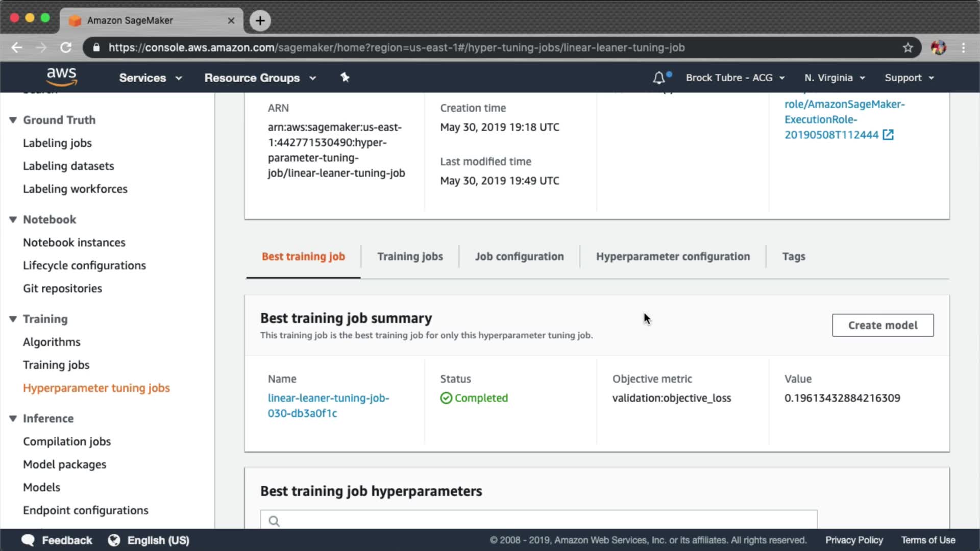Open a new browser tab
Screen dimensions: 980x551
coord(260,20)
